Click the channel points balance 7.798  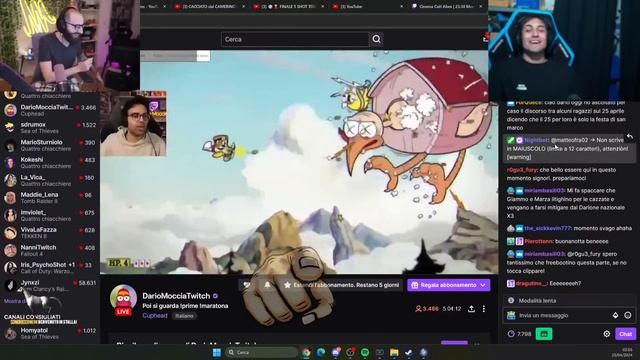pos(520,334)
